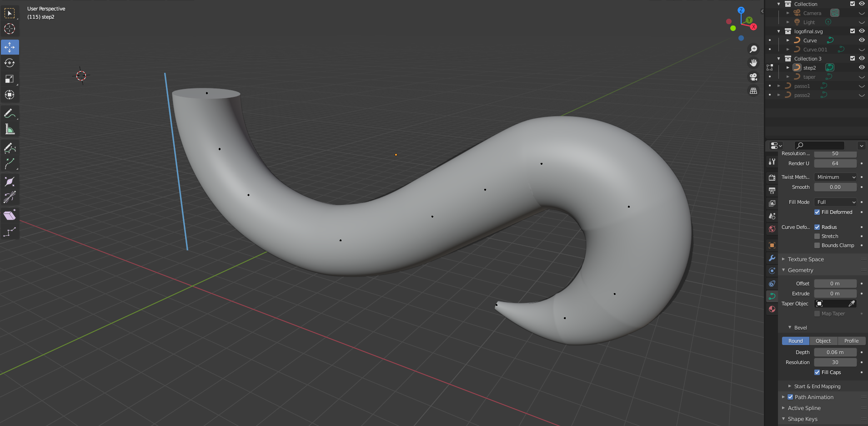Toggle Fill Deformed checkbox
868x426 pixels.
(x=817, y=212)
